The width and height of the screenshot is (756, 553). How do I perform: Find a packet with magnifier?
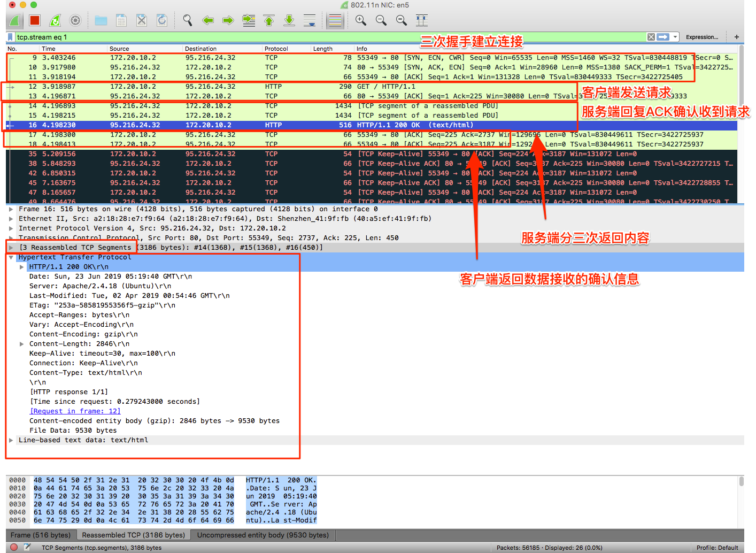(x=188, y=21)
